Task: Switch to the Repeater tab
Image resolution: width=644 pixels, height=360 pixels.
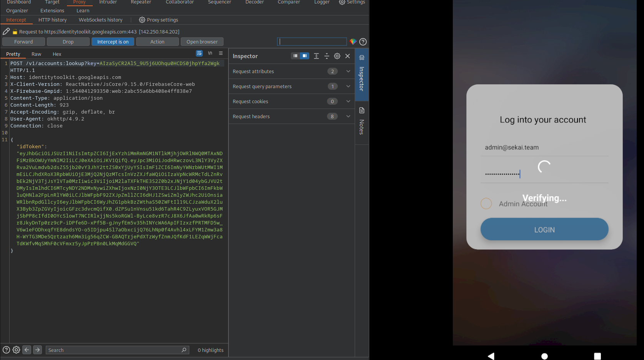Action: coord(141,2)
